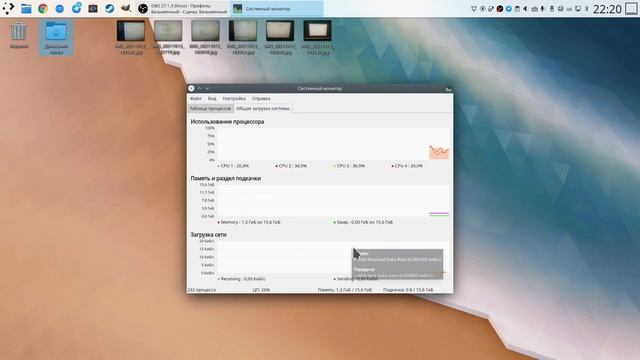Click the CPU usage graph area

333,144
